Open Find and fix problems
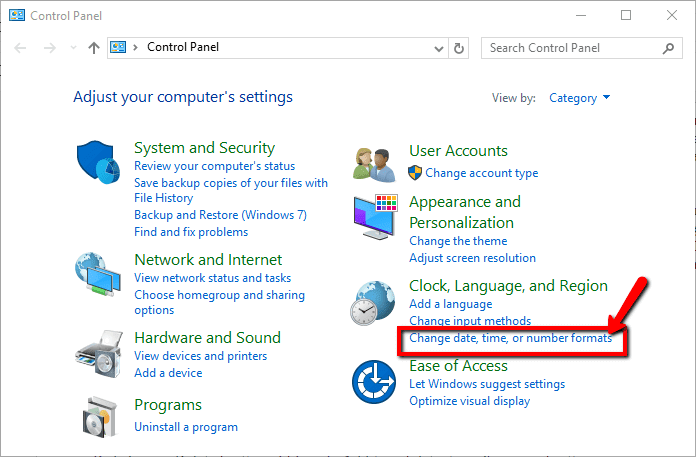This screenshot has width=696, height=457. [x=191, y=232]
